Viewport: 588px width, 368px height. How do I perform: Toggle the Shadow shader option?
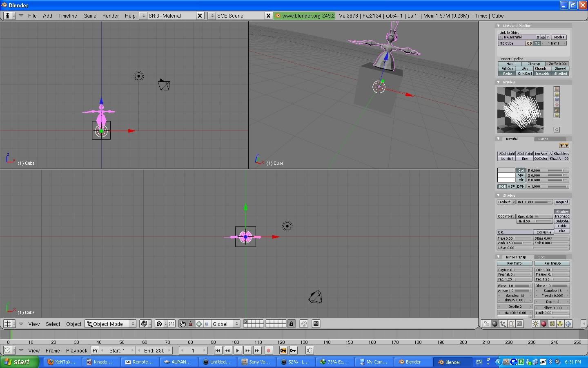pyautogui.click(x=562, y=212)
